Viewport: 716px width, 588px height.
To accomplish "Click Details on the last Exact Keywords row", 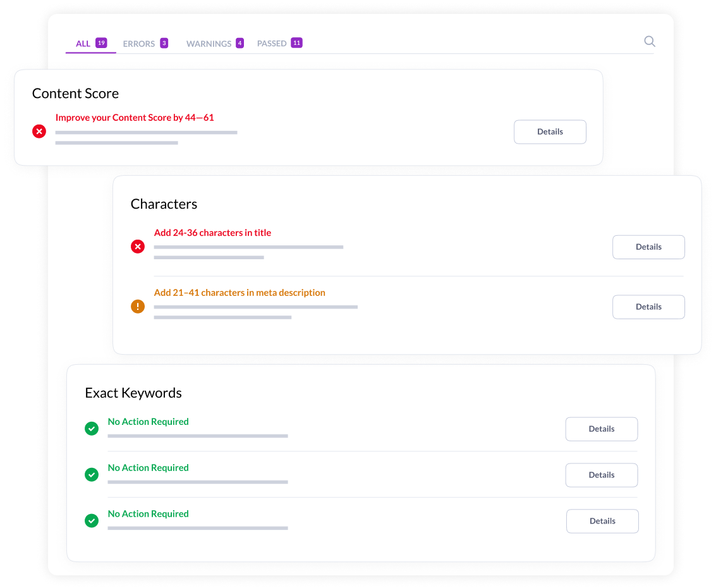I will pos(602,520).
